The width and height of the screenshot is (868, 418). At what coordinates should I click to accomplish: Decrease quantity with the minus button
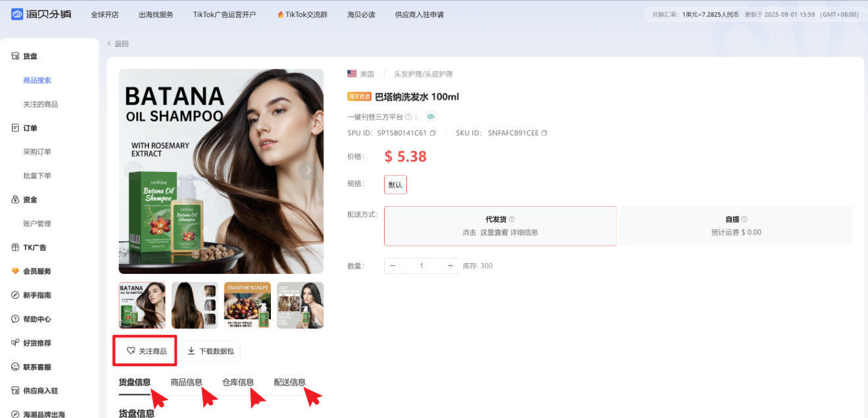393,266
